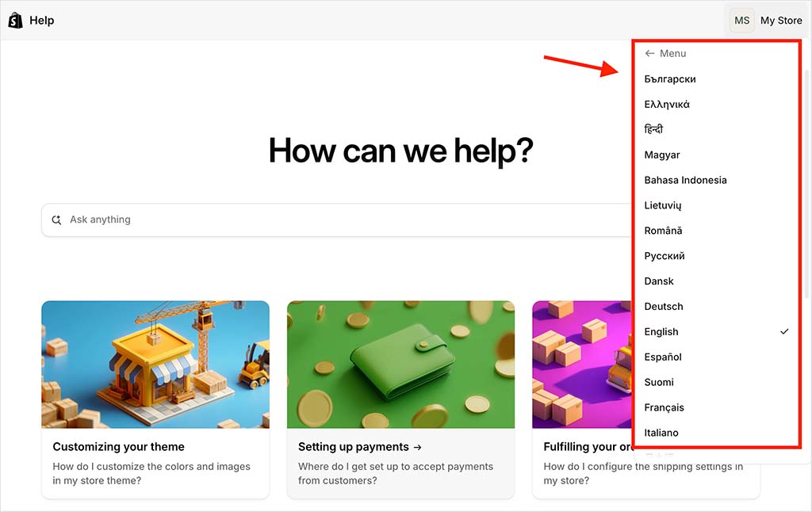Click the search magnifying glass icon
This screenshot has height=512, width=812.
[x=56, y=220]
